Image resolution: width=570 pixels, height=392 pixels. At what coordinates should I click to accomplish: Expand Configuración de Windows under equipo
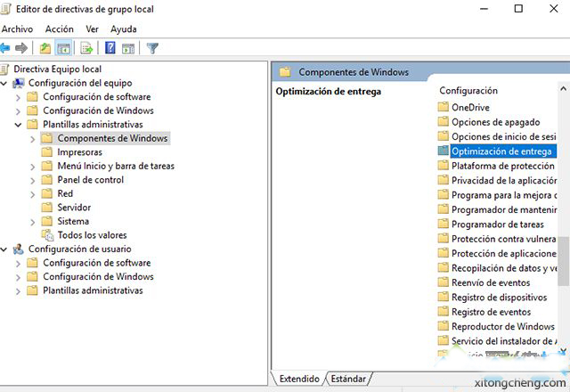[x=18, y=111]
